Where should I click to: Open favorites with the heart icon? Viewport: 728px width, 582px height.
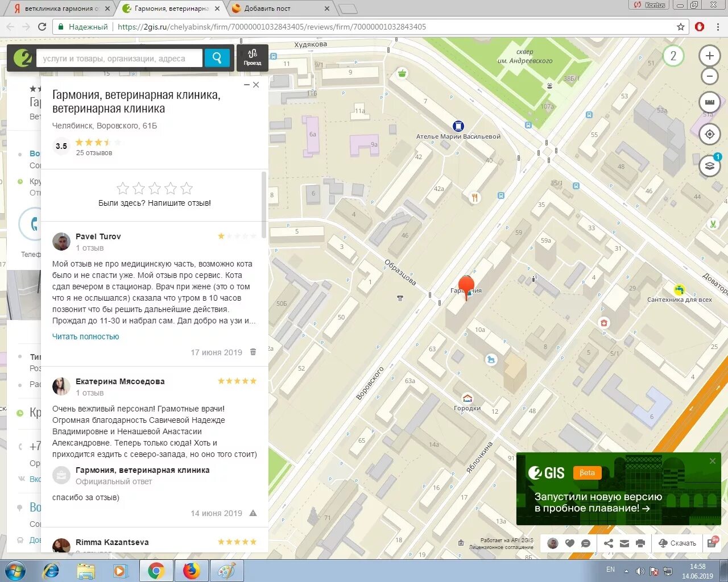pyautogui.click(x=570, y=543)
